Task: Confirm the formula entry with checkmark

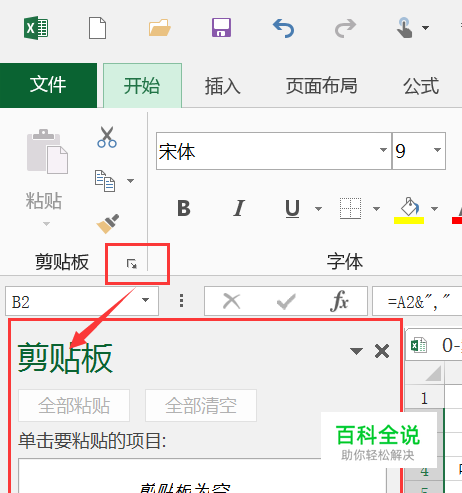Action: click(x=286, y=302)
